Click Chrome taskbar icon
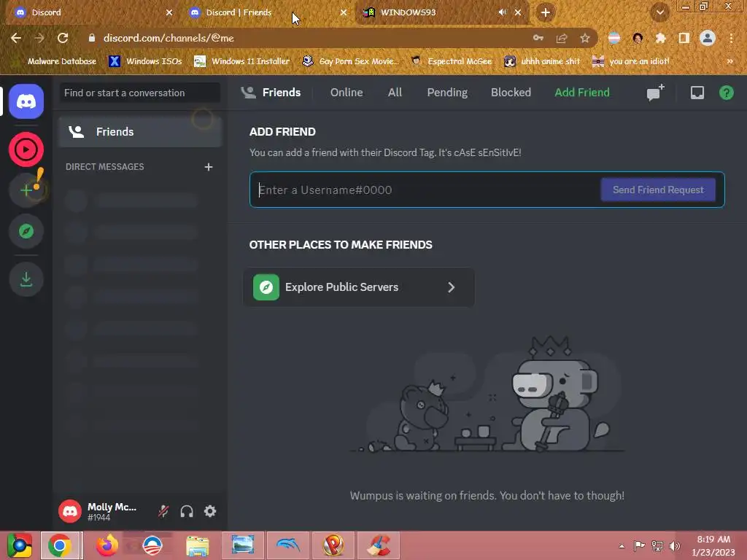 coord(60,545)
